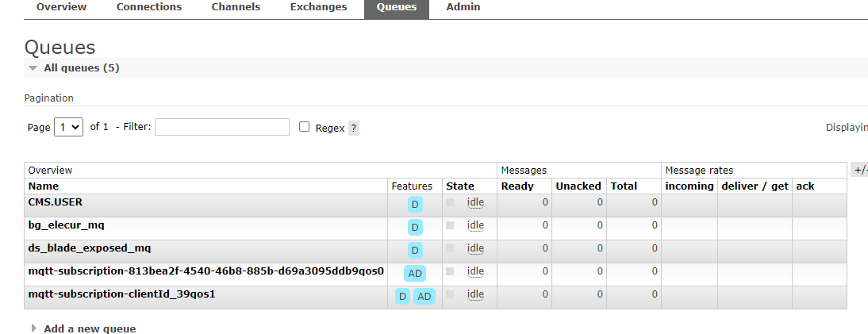Switch to the Exchanges tab
The height and width of the screenshot is (334, 868).
pos(318,7)
